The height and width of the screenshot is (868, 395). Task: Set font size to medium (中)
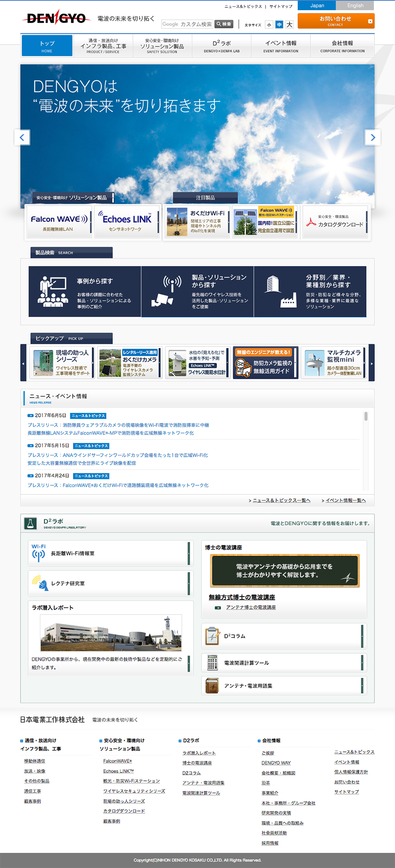point(279,25)
